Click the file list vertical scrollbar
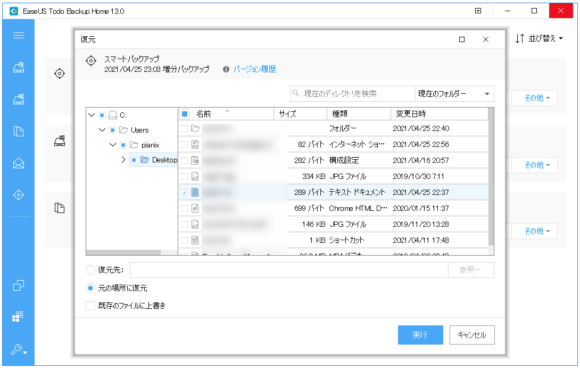Viewport: 580px width, 368px height. (491, 177)
